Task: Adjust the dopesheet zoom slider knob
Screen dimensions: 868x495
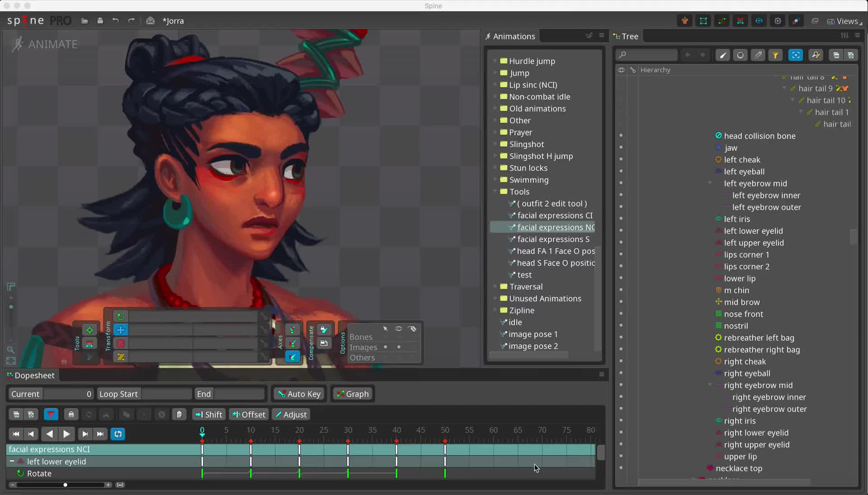Action: point(65,485)
